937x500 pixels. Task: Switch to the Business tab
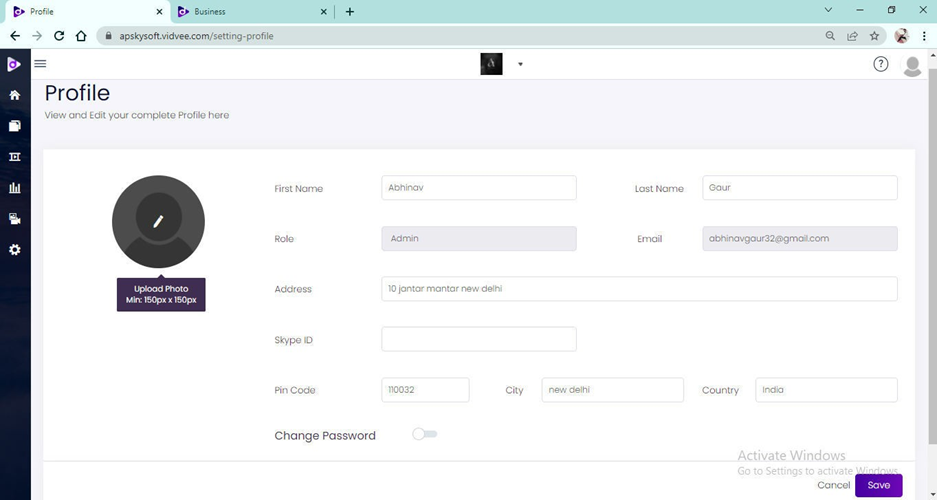point(252,11)
